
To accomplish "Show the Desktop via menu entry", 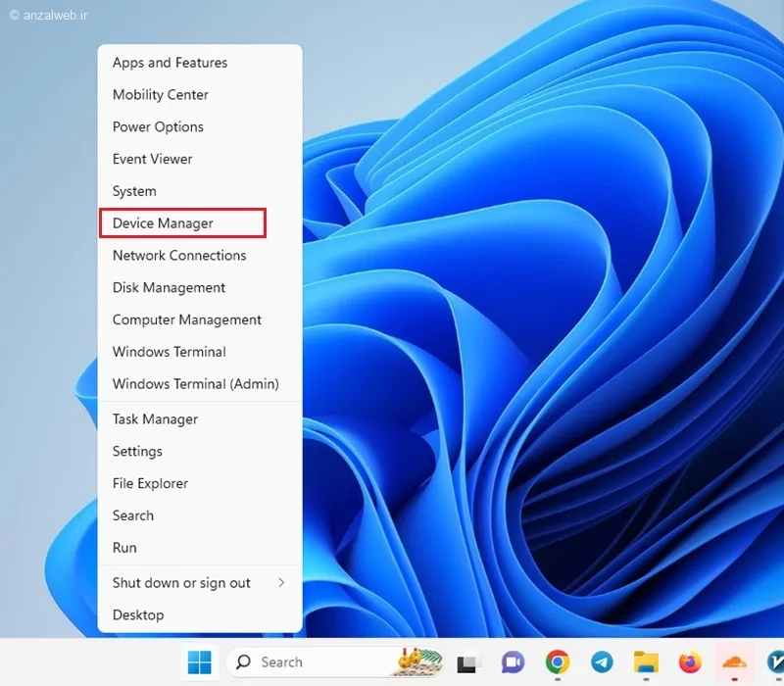I will click(x=200, y=615).
